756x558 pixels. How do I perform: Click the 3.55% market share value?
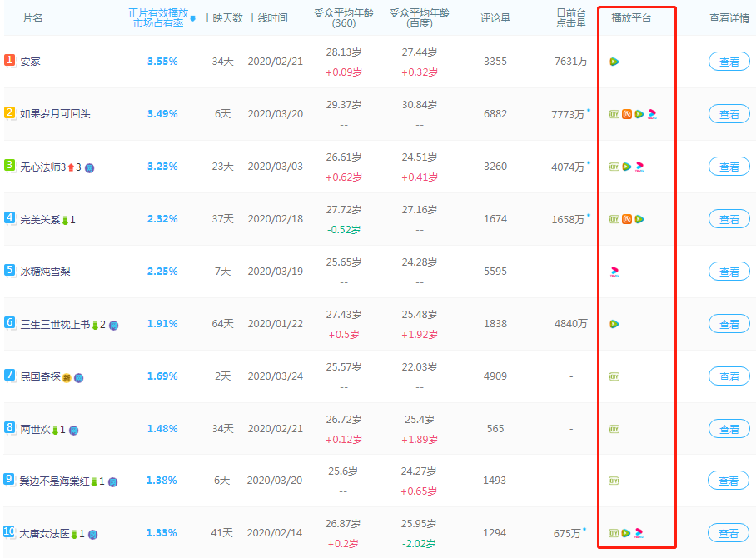pos(162,62)
